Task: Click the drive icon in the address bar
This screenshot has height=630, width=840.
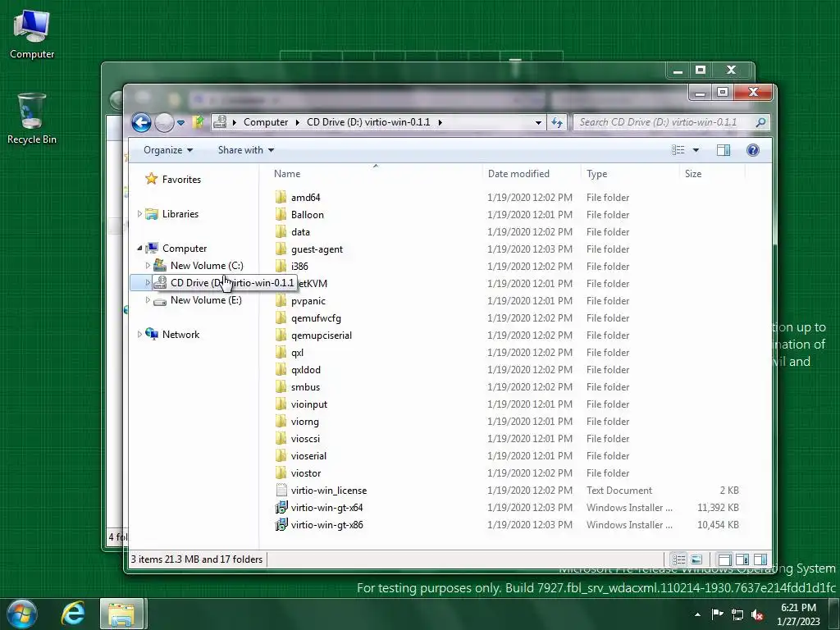Action: [x=220, y=122]
